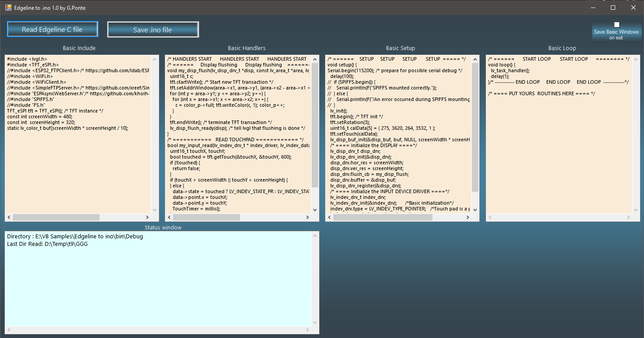Click scroll-left arrow of Basic Setup pane
Image resolution: width=644 pixels, height=338 pixels.
pyautogui.click(x=329, y=218)
